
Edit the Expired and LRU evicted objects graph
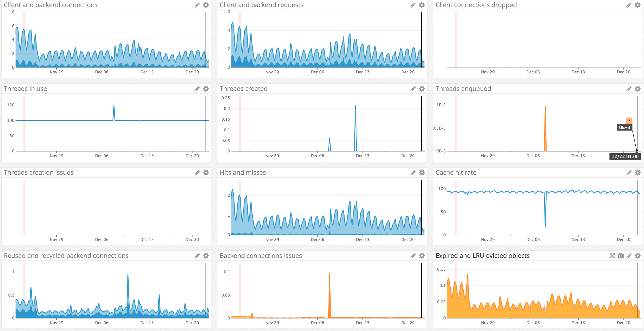[x=629, y=256]
